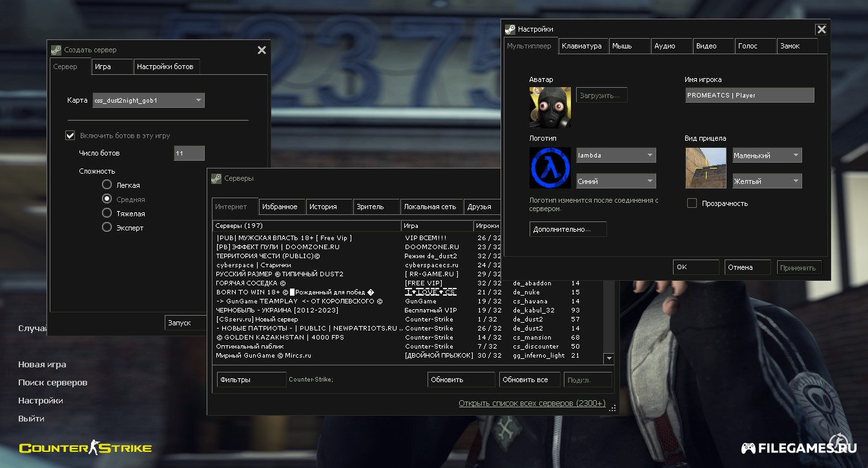The width and height of the screenshot is (868, 468).
Task: Open the Мышь settings tab
Action: coord(630,46)
